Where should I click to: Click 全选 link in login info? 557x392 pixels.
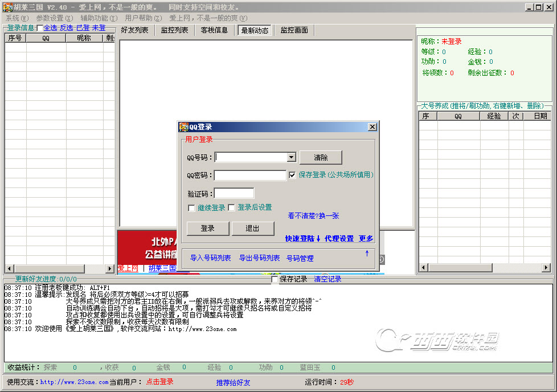coord(51,28)
